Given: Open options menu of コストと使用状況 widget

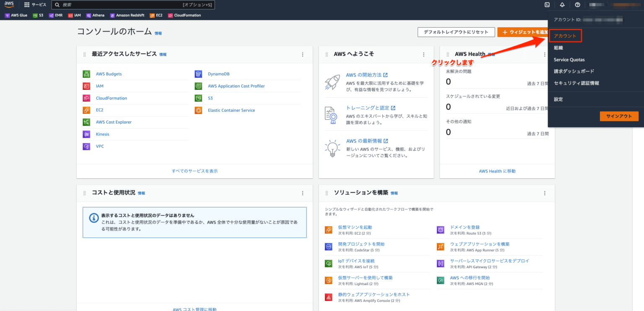Looking at the screenshot, I should click(303, 193).
